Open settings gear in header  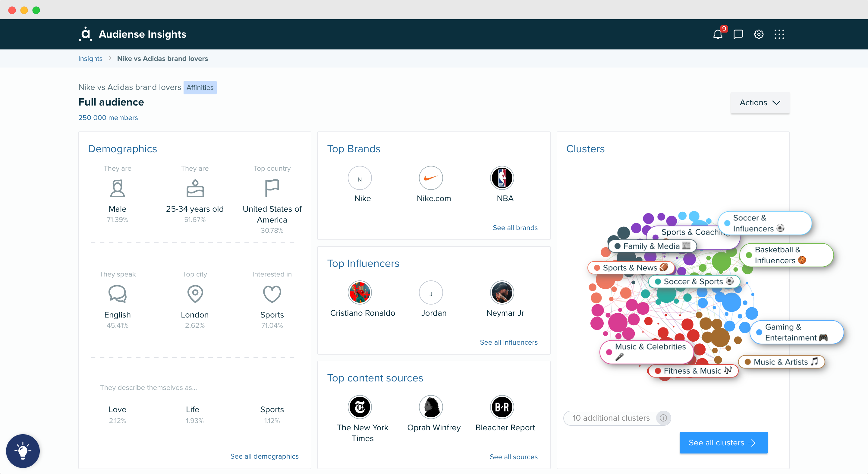click(759, 34)
